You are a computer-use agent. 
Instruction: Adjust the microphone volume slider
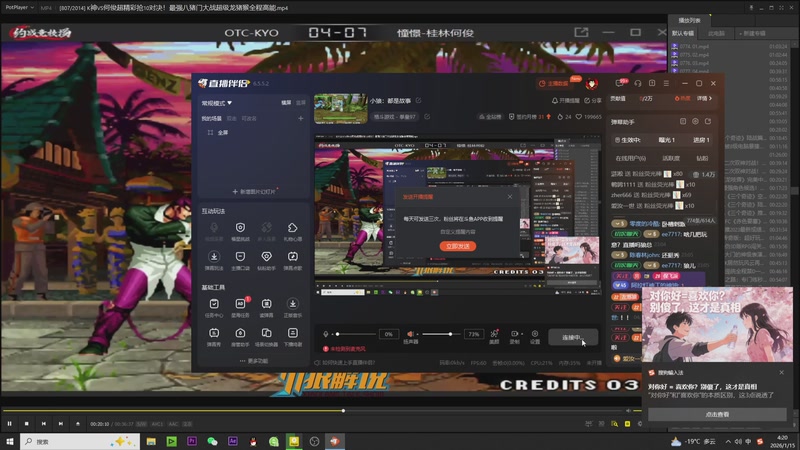356,334
